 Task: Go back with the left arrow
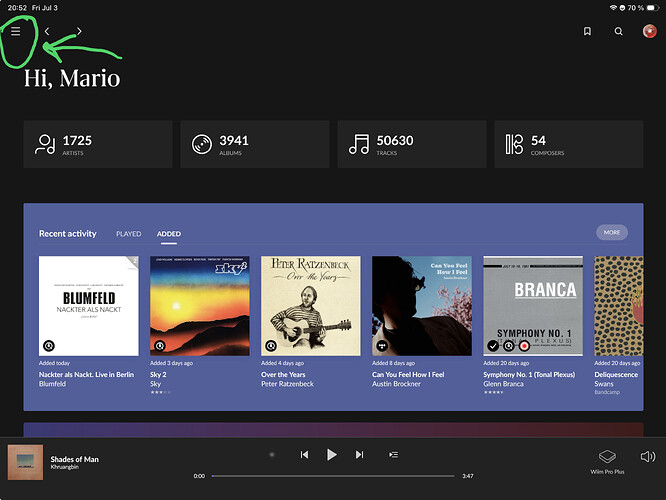pos(47,31)
